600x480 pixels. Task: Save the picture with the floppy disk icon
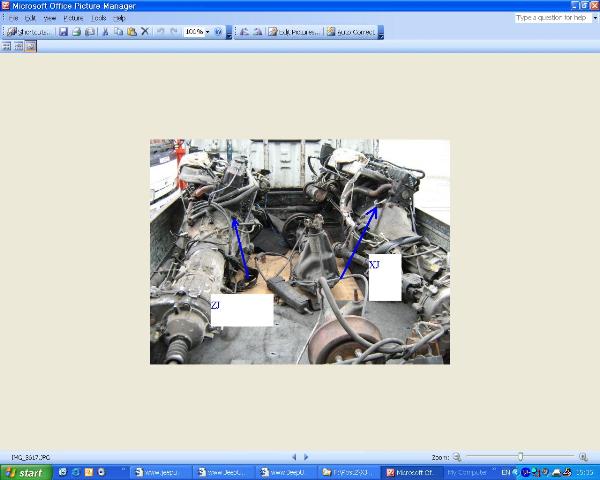tap(63, 32)
